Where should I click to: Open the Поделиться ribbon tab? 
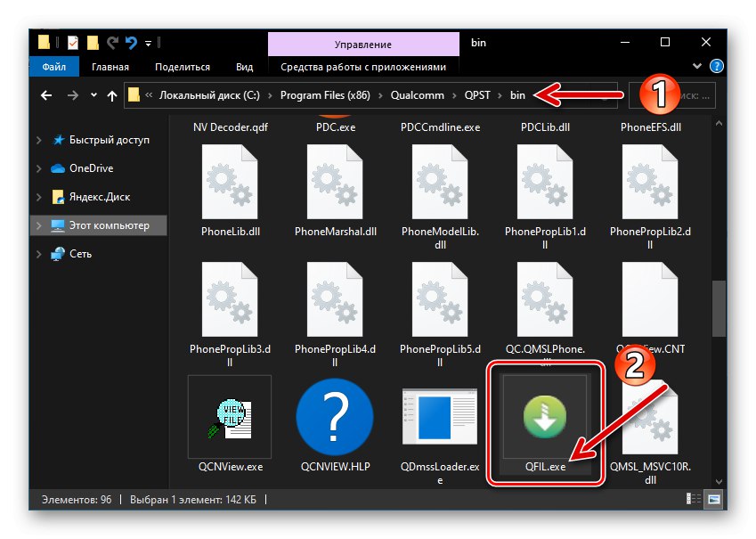pos(183,67)
